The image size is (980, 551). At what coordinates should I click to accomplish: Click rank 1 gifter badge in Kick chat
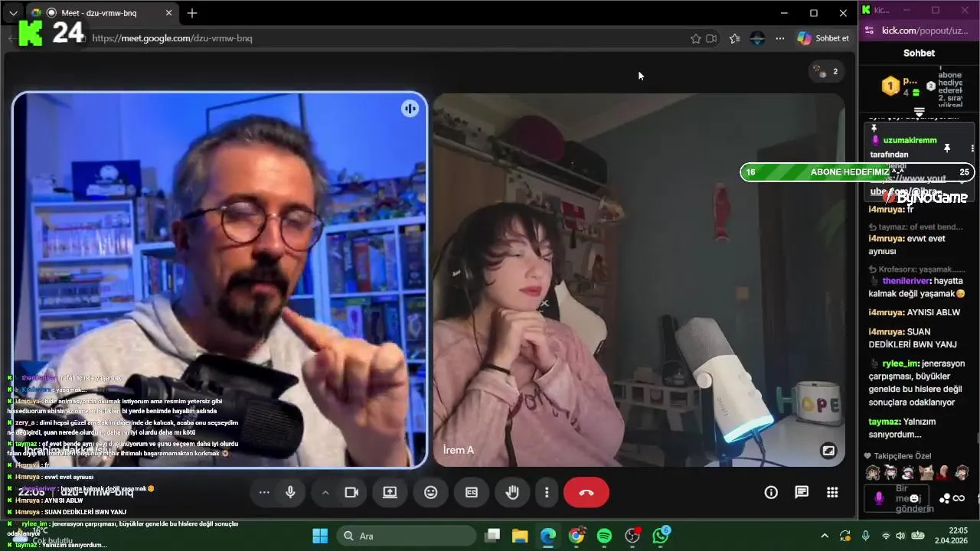click(x=890, y=86)
